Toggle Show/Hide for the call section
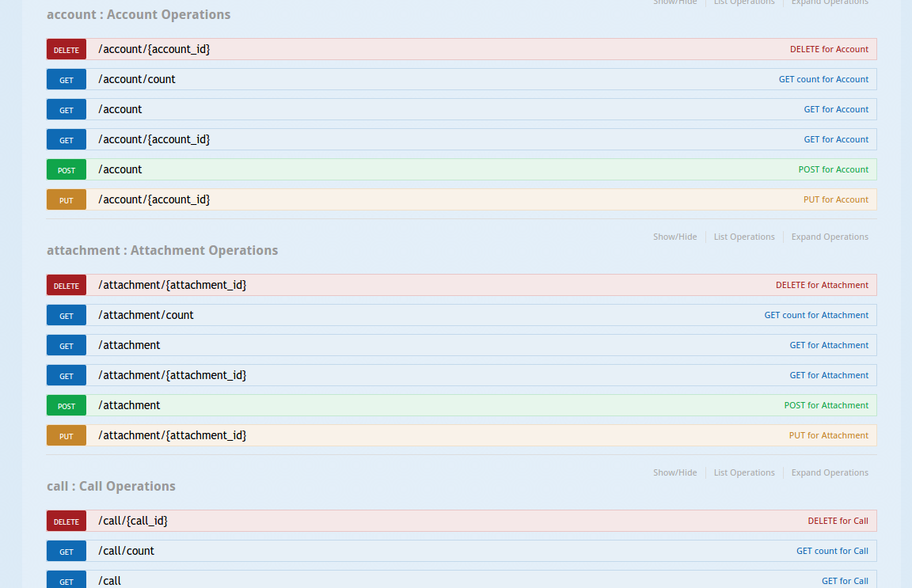912x588 pixels. tap(674, 472)
